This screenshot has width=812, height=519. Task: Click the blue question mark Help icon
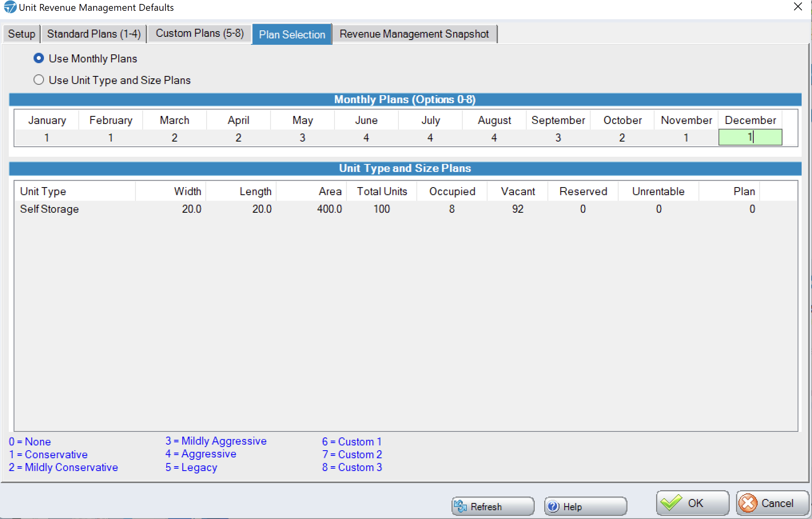553,507
